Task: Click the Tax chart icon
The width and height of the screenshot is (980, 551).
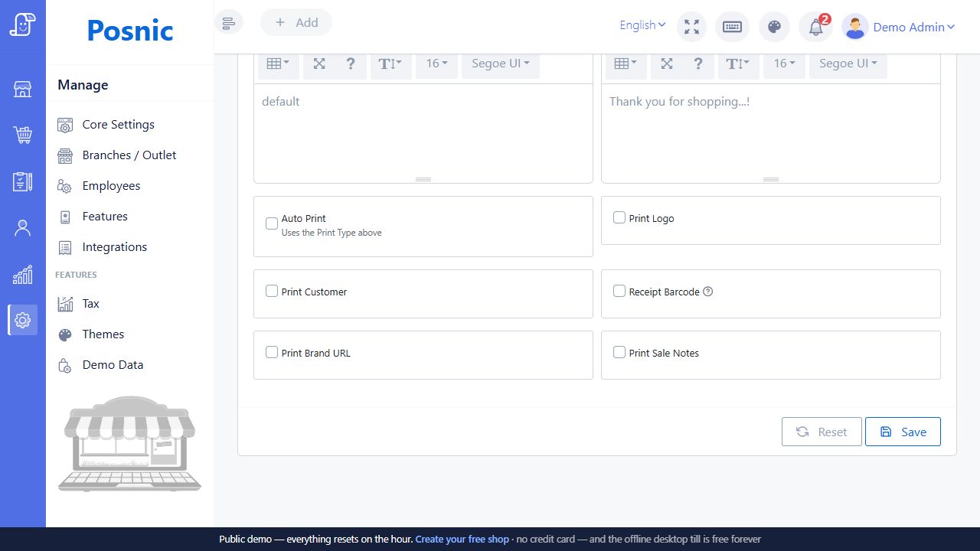Action: click(x=66, y=304)
